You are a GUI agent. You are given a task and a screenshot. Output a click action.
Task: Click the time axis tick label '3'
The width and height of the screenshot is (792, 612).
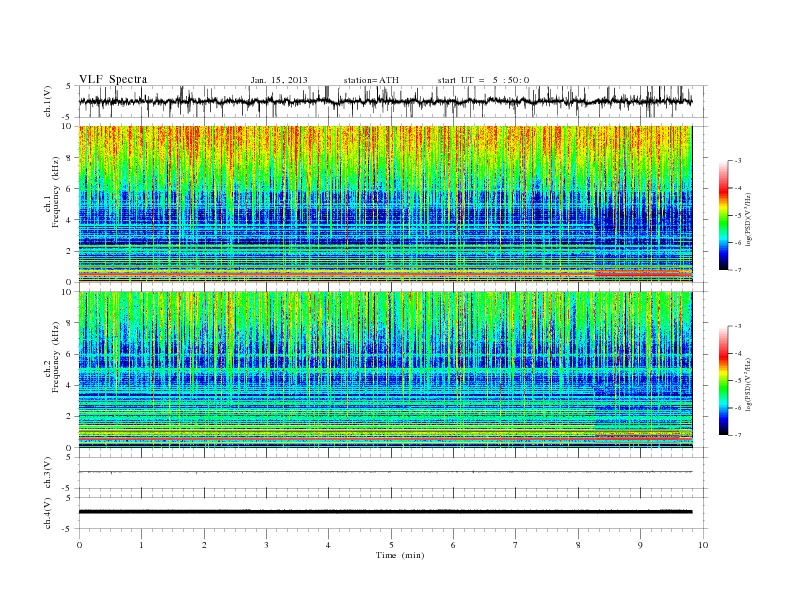click(266, 545)
